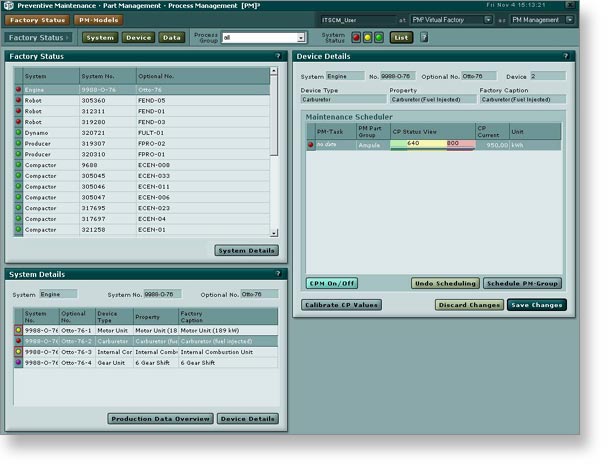The image size is (610, 465).
Task: Click the Production Data Overview button
Action: (x=159, y=419)
